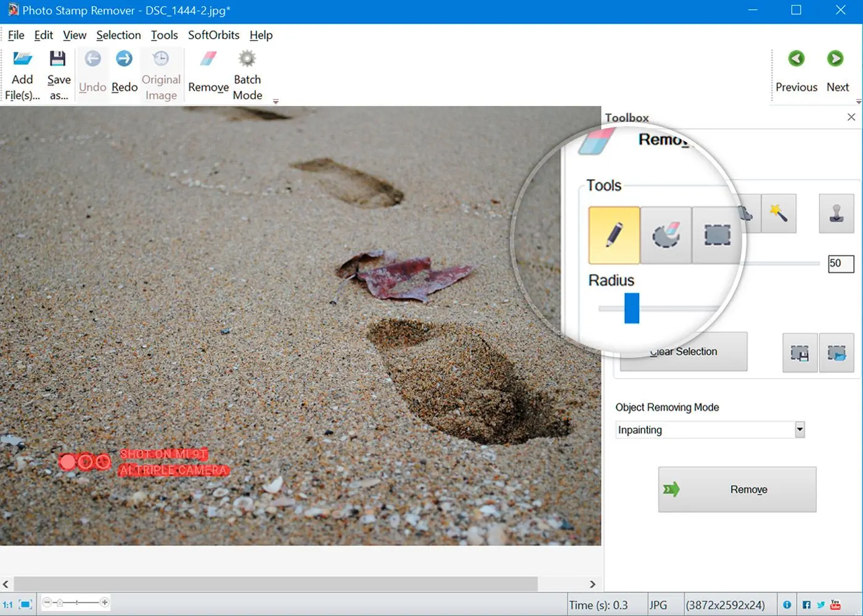Open the Selection menu
This screenshot has width=863, height=616.
(x=118, y=35)
